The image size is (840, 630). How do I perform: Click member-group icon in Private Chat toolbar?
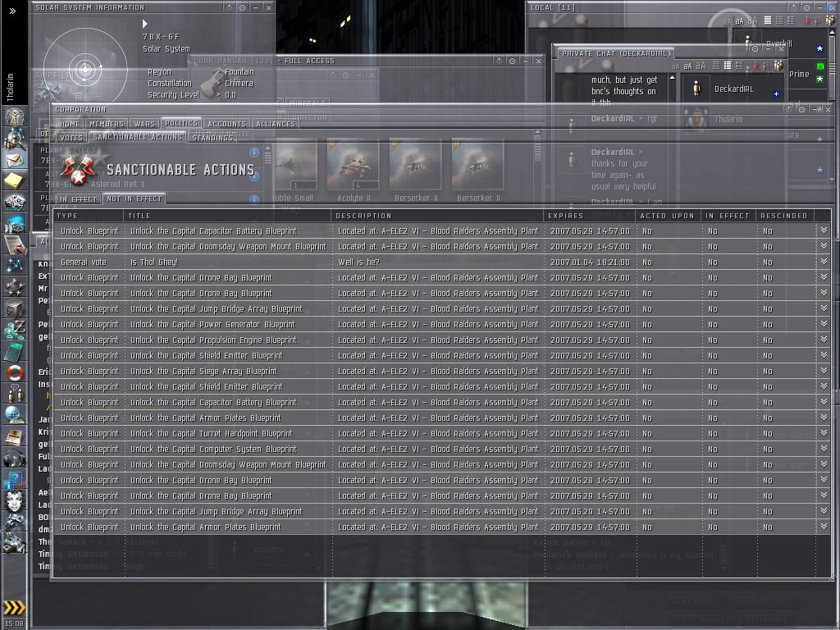click(x=778, y=66)
